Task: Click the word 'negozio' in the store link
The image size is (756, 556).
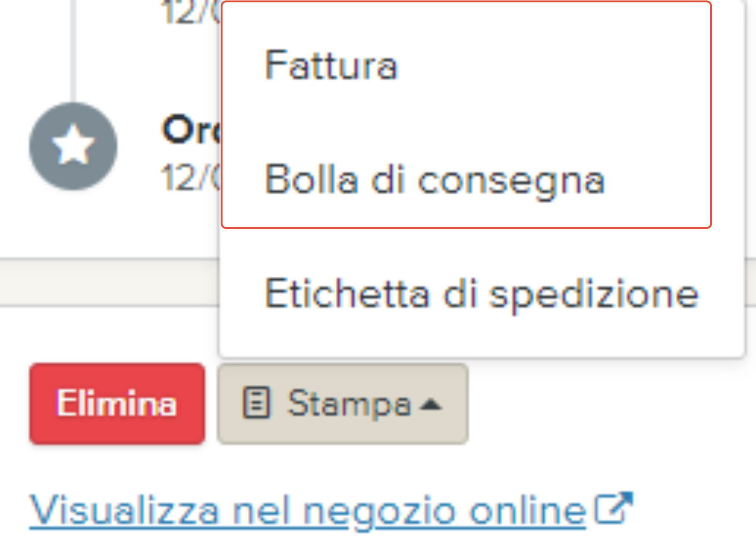Action: 379,512
